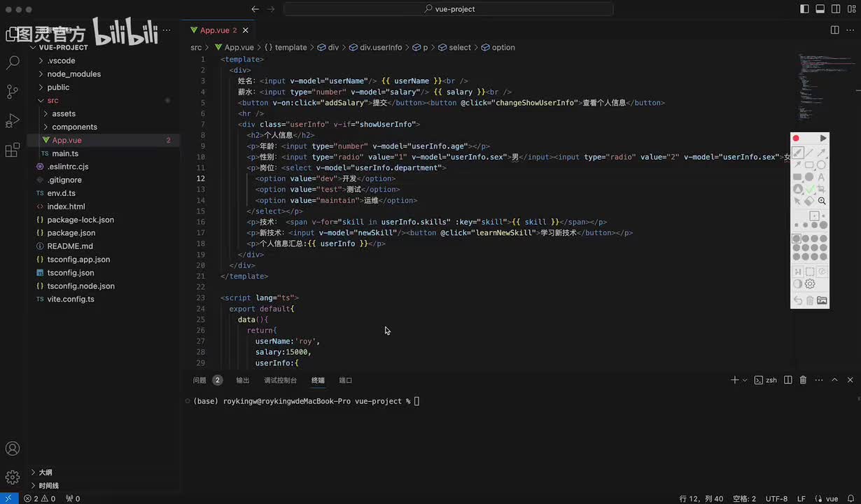
Task: Open the Extensions view
Action: [x=13, y=150]
